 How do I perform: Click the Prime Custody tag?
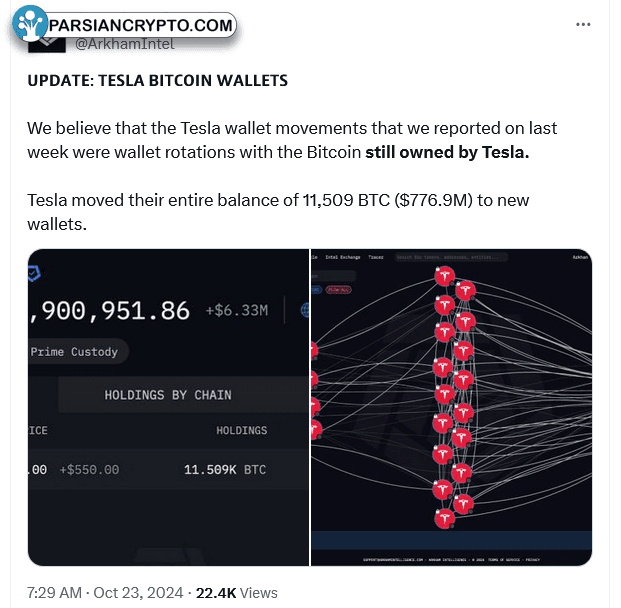point(74,352)
